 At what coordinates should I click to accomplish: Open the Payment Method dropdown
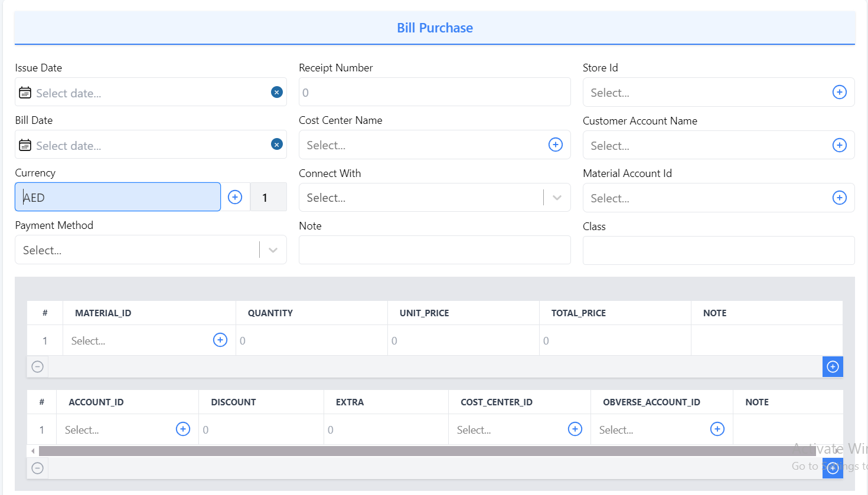click(273, 250)
